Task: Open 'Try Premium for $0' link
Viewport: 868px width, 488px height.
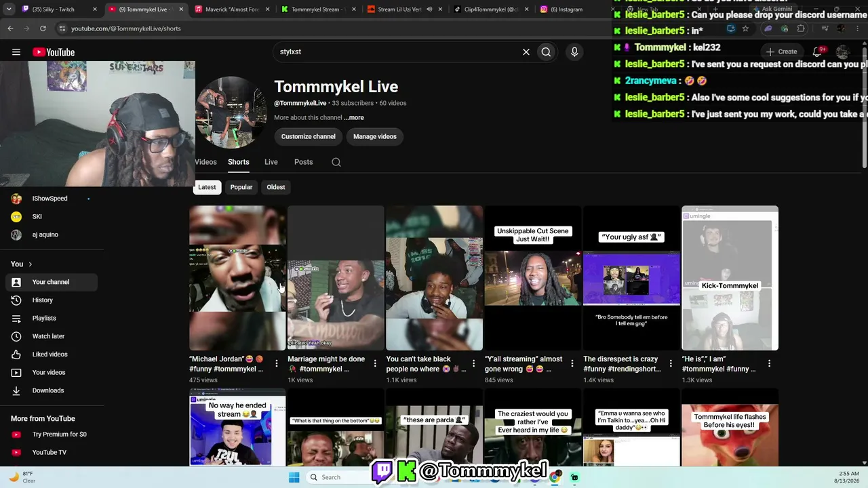Action: (52, 434)
